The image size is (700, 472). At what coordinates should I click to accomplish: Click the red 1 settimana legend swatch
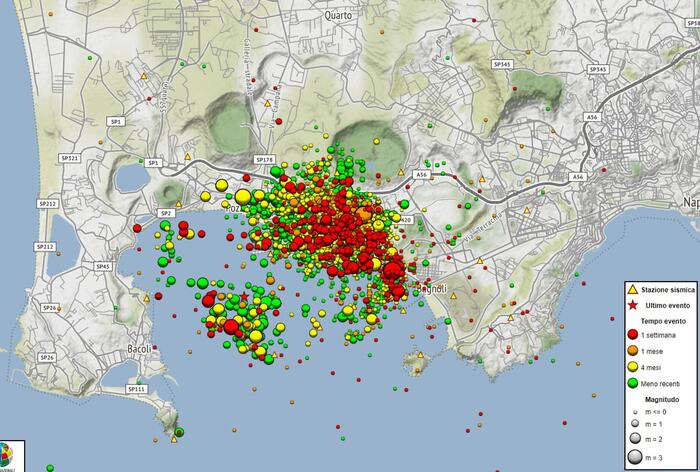coord(634,334)
